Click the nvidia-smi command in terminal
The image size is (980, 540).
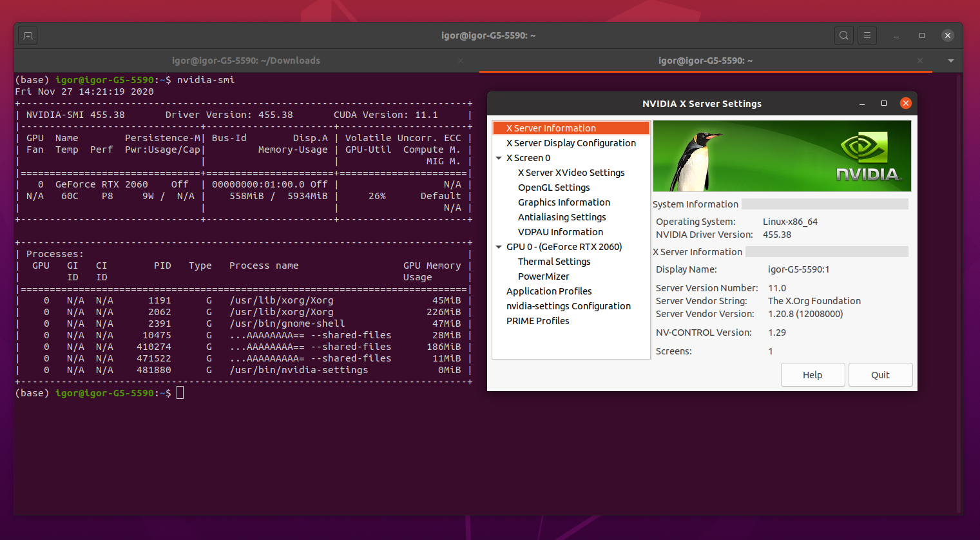(x=206, y=80)
